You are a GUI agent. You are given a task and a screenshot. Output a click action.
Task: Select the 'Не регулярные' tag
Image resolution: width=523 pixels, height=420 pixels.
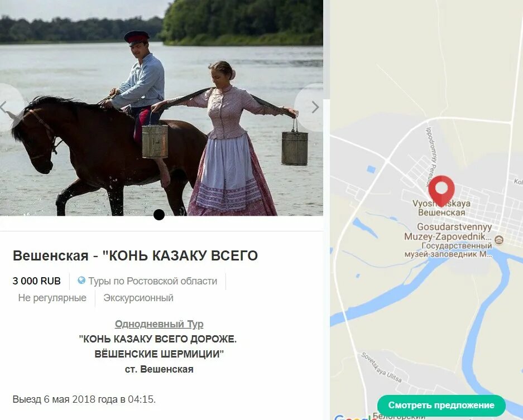click(x=52, y=298)
